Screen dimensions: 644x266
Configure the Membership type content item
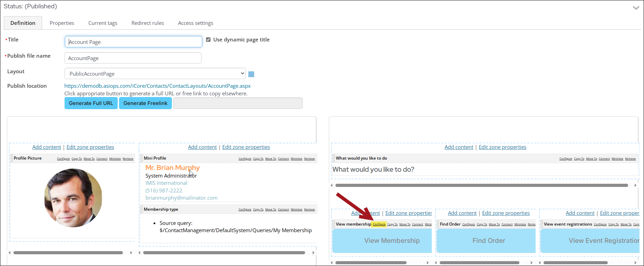245,210
